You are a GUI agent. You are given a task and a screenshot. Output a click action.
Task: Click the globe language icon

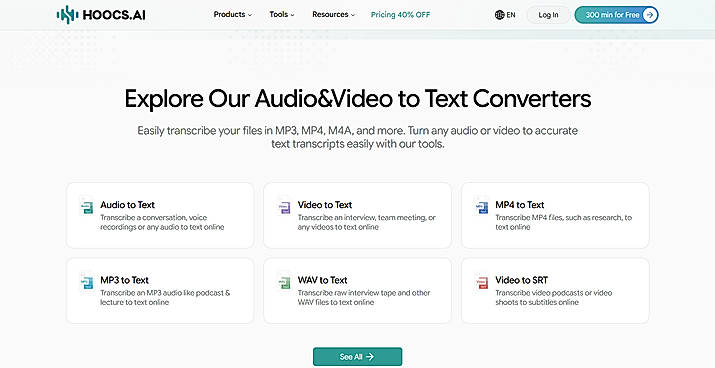pos(499,15)
